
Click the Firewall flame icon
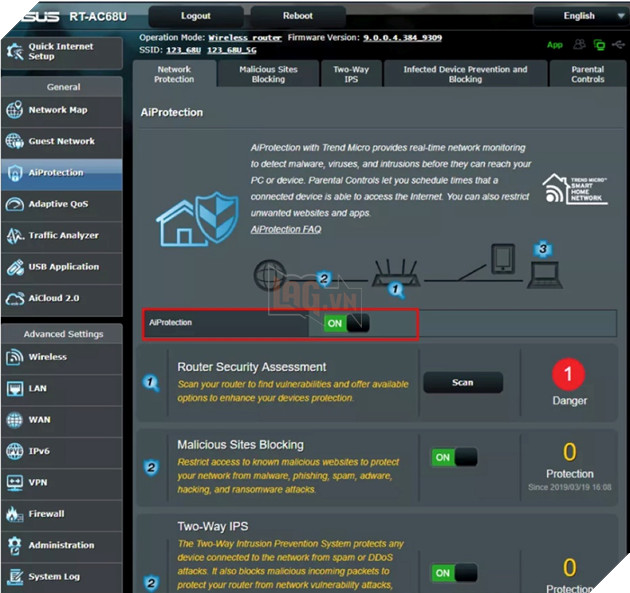click(15, 514)
